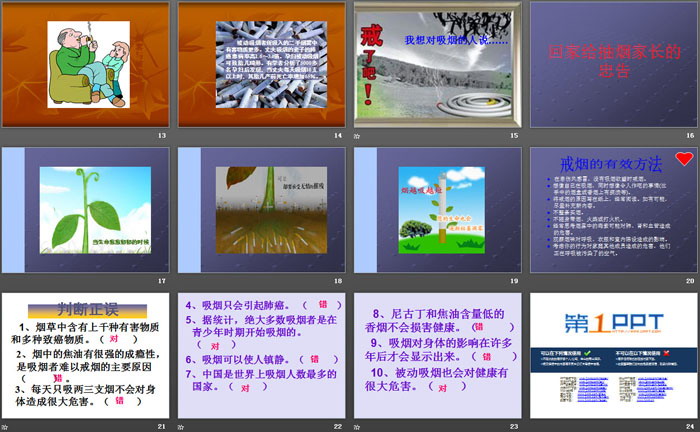
Task: Select slide 13 with the smoking man cartoon
Action: pos(85,64)
